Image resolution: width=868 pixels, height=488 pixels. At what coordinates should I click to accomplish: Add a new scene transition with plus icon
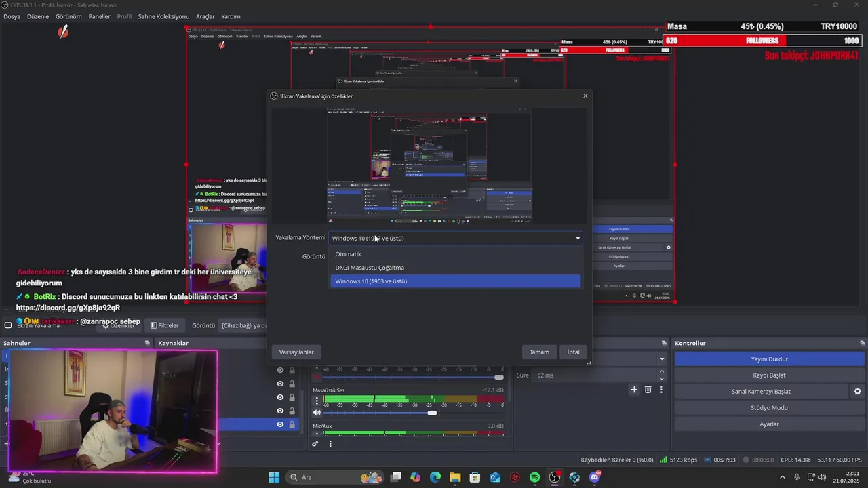coord(634,390)
